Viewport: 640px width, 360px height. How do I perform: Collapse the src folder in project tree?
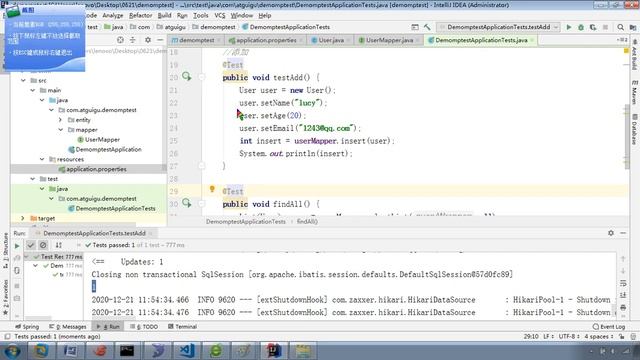(23, 80)
